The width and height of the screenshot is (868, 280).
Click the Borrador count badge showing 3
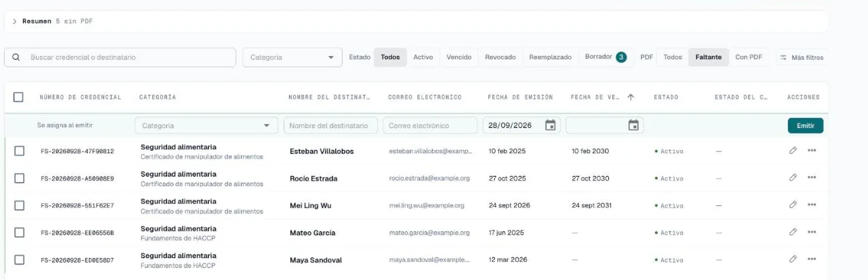621,57
